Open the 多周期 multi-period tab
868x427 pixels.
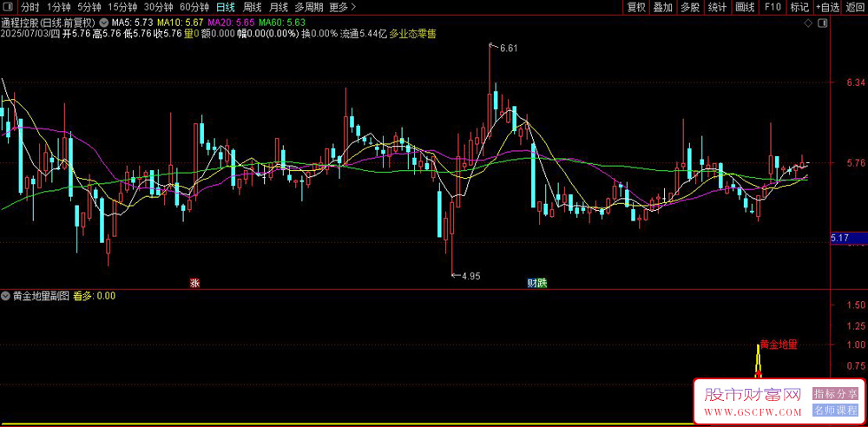pos(309,7)
